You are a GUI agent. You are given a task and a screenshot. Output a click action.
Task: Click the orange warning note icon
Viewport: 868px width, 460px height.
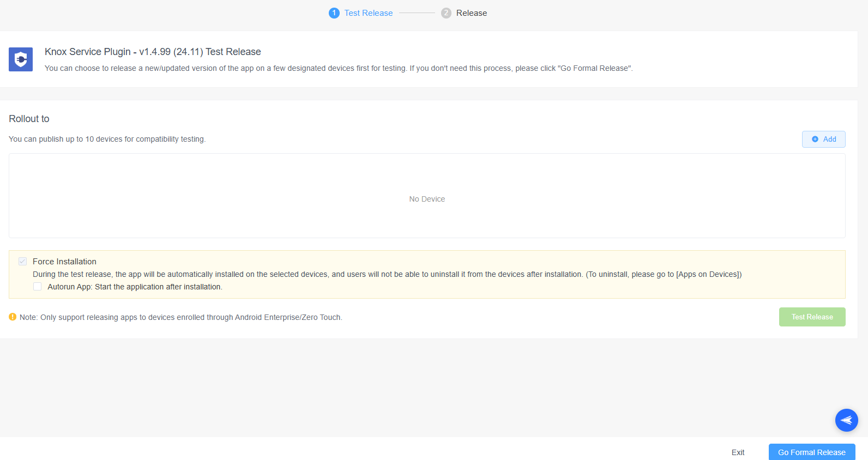(x=13, y=317)
